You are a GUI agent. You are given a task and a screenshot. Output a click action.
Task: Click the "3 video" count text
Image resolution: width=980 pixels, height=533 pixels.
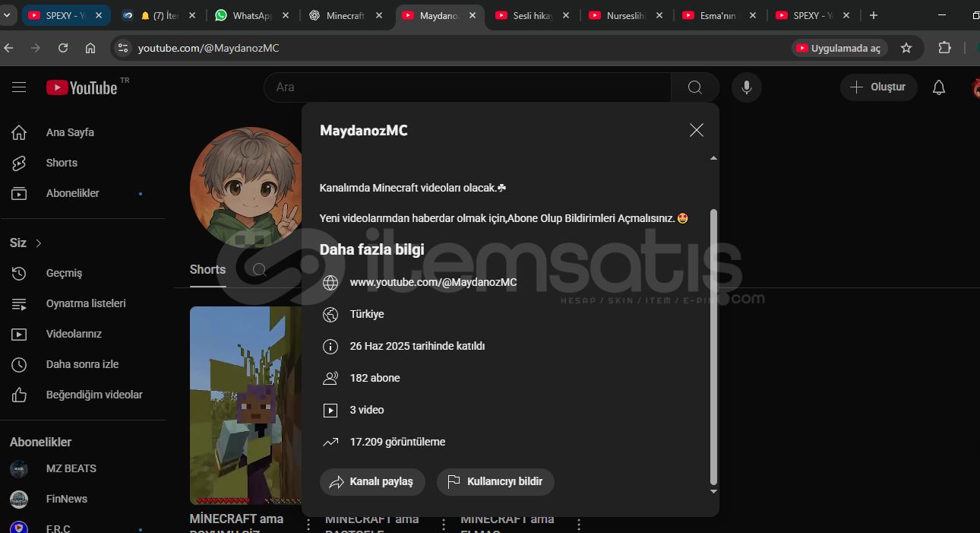367,410
